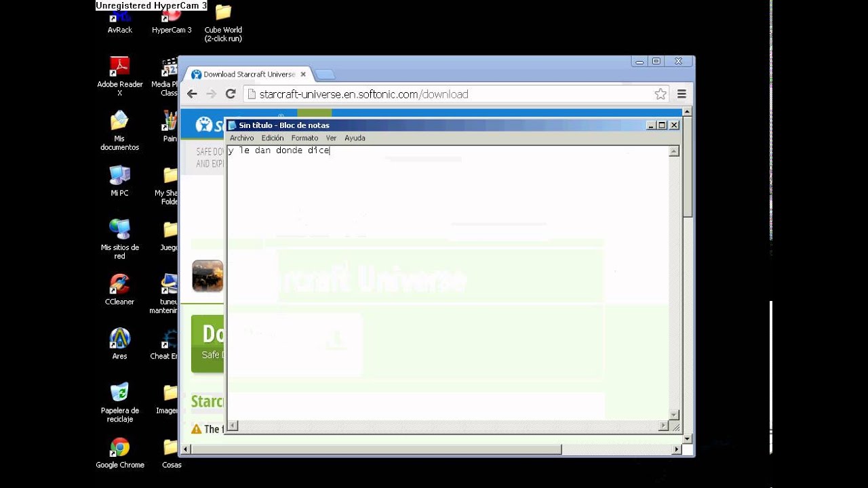Click Notepad text 'y le dan donde dice'

279,150
